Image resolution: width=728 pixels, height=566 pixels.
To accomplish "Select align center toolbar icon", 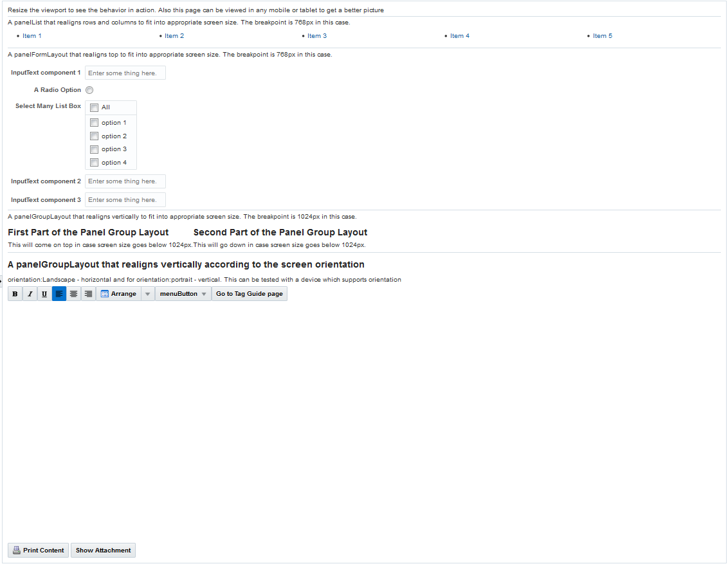I will 74,294.
